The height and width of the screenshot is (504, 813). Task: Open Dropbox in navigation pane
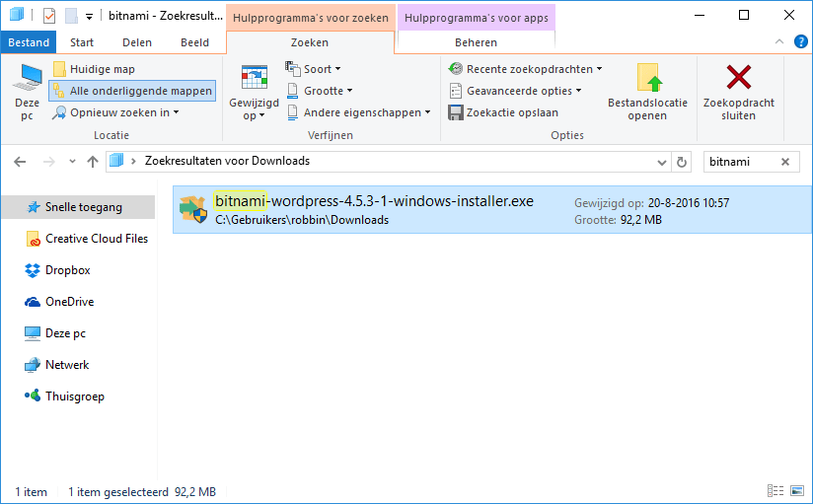pyautogui.click(x=57, y=270)
